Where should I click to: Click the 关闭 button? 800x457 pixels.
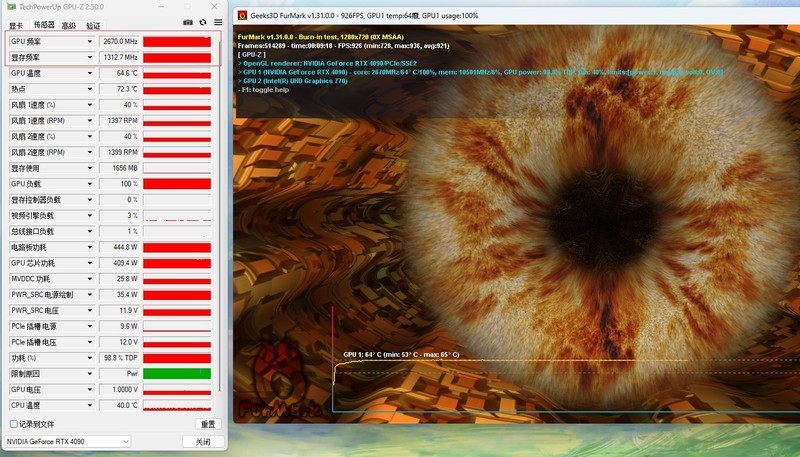(203, 442)
